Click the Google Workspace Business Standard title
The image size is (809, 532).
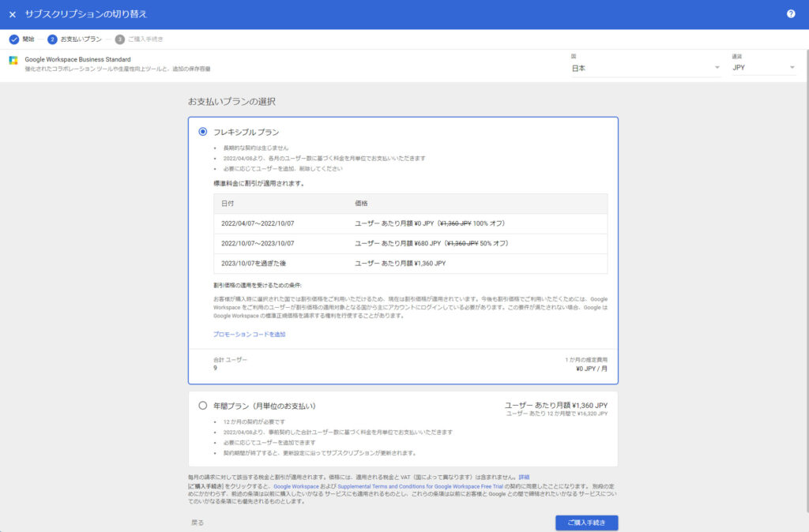click(x=78, y=59)
